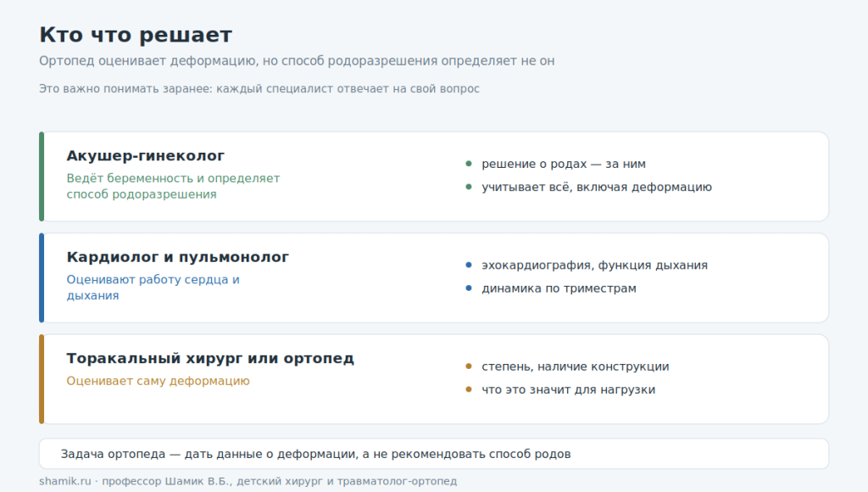Click the text 'Оценивает саму деформацию'
This screenshot has height=492, width=868.
click(159, 381)
